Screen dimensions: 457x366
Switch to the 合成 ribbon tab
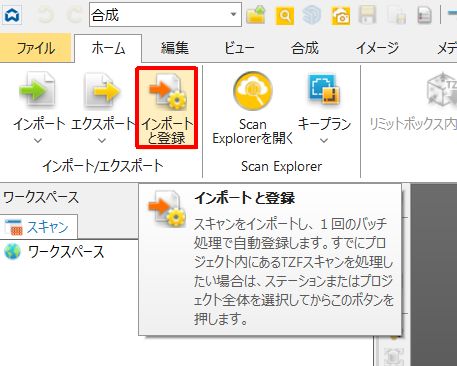point(305,48)
